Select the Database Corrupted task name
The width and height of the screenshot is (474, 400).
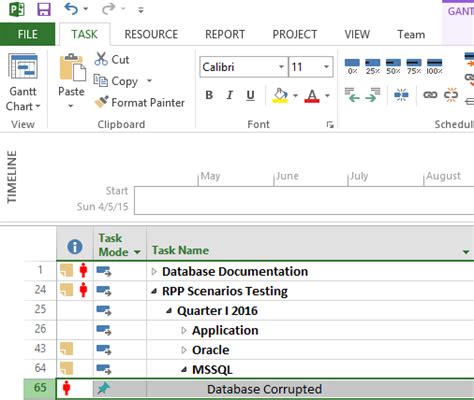pos(264,389)
